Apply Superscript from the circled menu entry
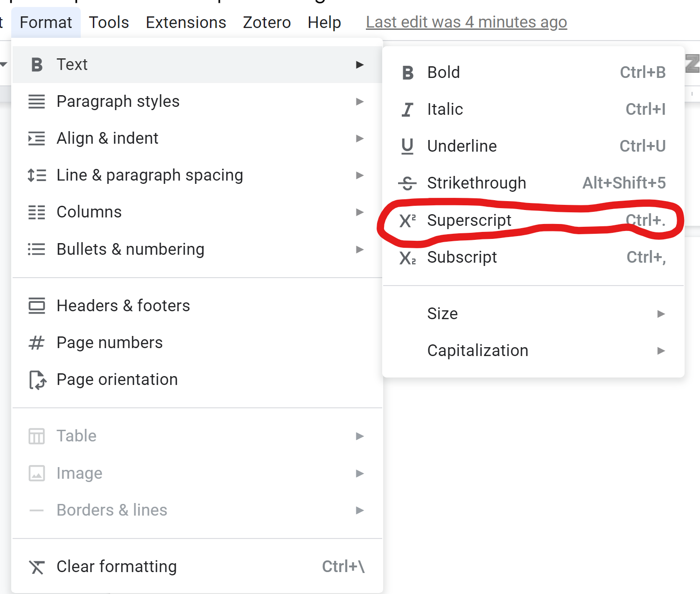The image size is (700, 594). tap(469, 220)
